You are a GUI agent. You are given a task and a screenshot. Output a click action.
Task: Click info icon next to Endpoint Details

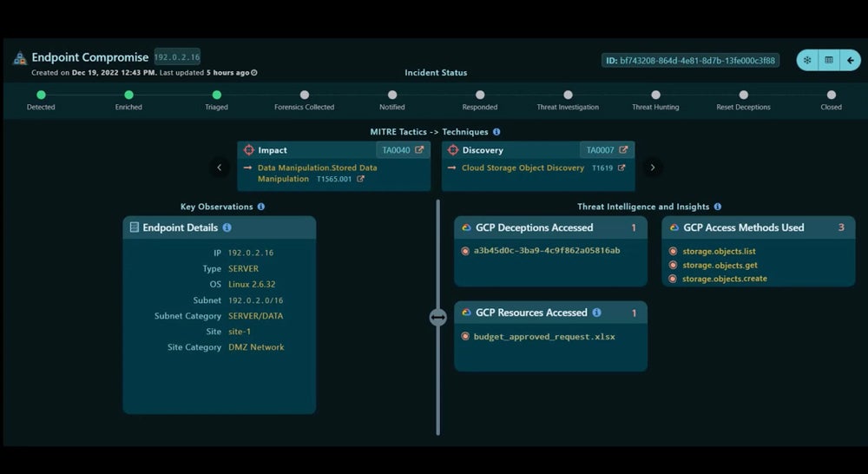pyautogui.click(x=227, y=227)
